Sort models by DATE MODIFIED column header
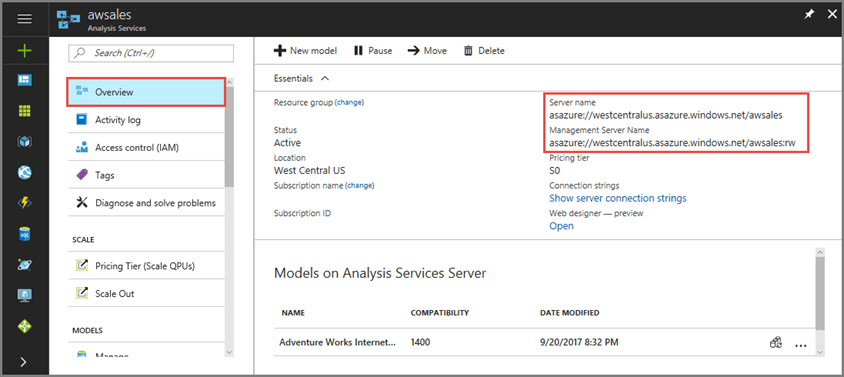This screenshot has width=844, height=377. tap(569, 312)
